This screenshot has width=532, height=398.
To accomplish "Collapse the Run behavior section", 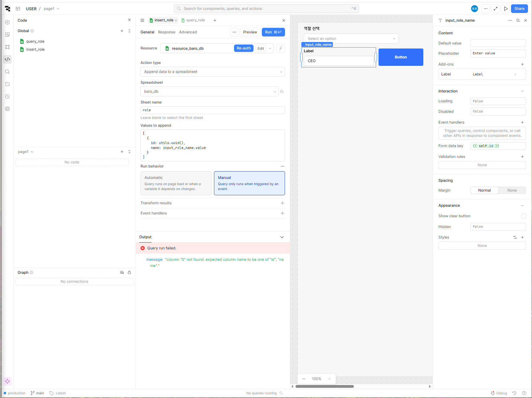I will [x=283, y=166].
